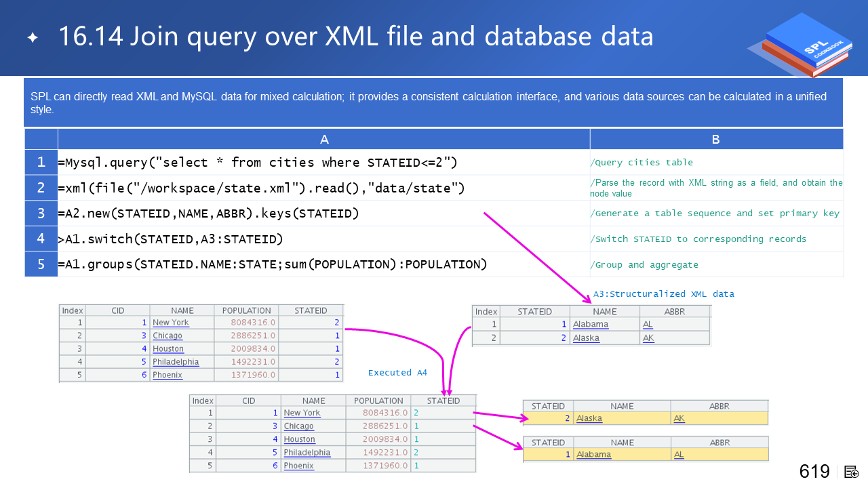The image size is (868, 488).
Task: Select column B header of the code grid
Action: [715, 140]
